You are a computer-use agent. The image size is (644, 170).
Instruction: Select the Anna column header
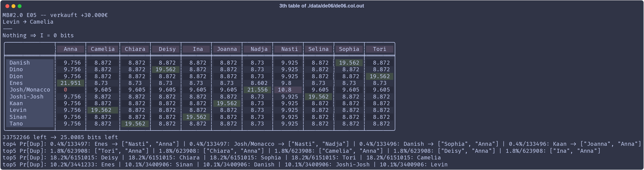tap(70, 49)
